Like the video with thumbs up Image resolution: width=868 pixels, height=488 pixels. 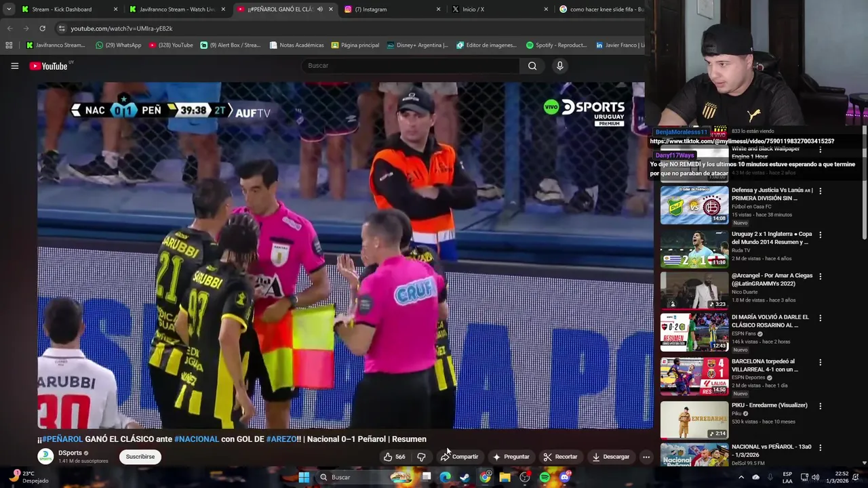(x=395, y=457)
